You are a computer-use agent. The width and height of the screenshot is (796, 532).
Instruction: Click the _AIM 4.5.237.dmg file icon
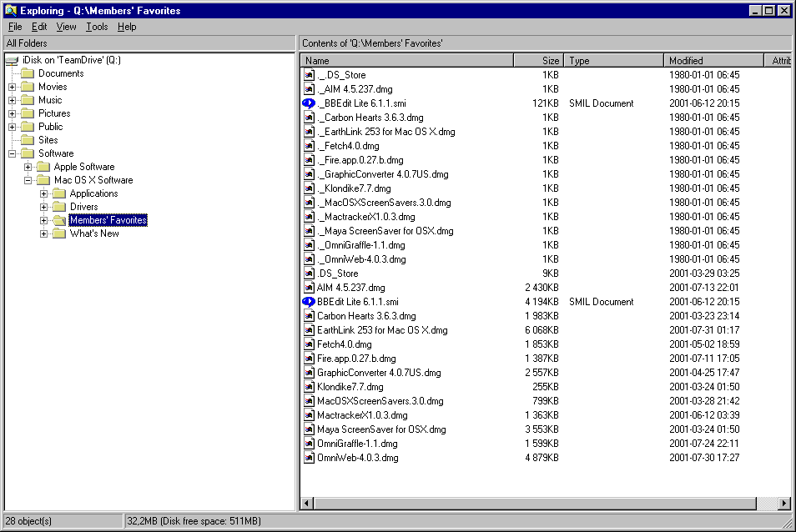309,89
